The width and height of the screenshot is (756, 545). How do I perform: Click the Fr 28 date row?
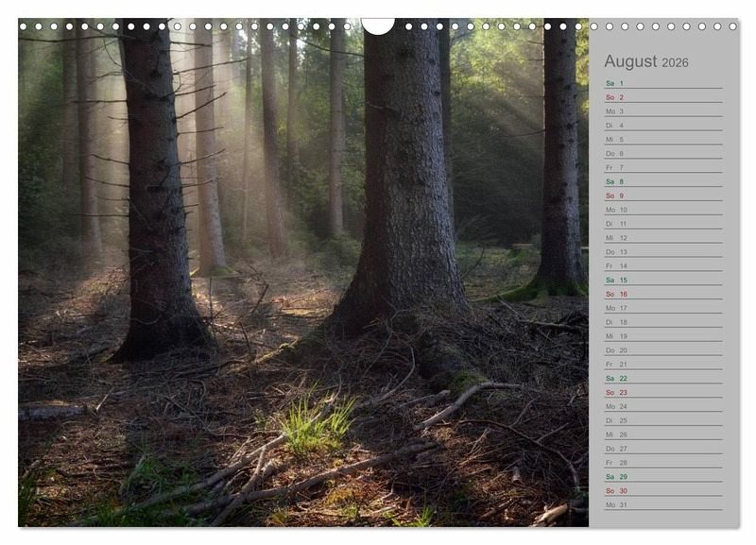point(662,463)
